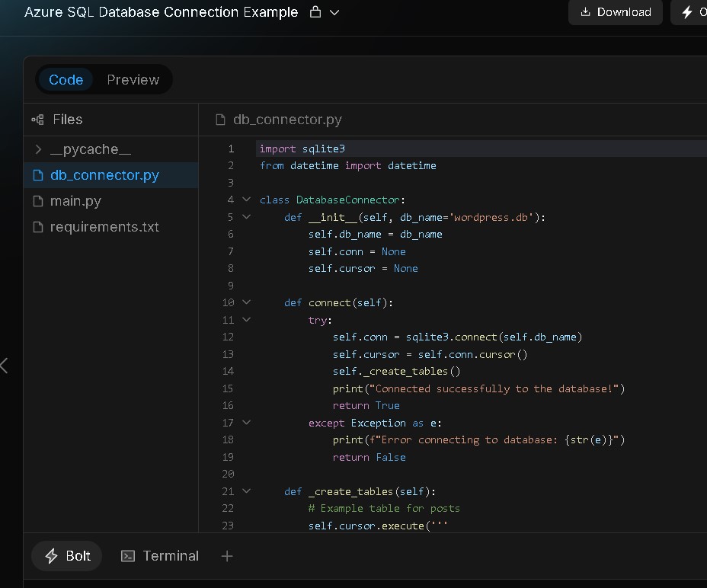Switch to the Terminal tab

coord(160,556)
